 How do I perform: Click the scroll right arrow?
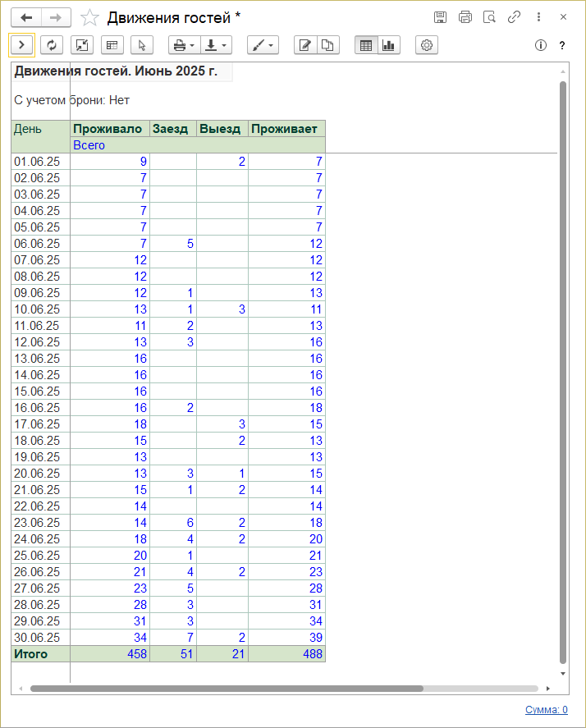coord(548,689)
